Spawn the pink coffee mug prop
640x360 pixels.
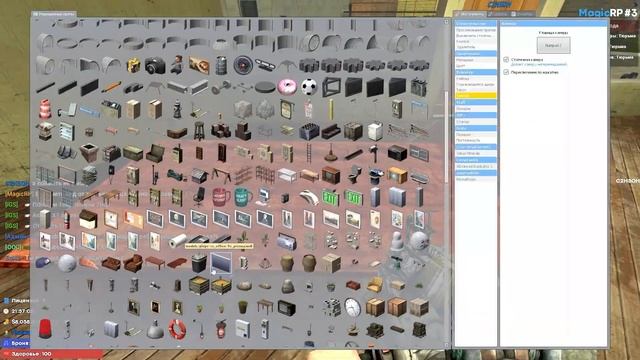pyautogui.click(x=221, y=197)
